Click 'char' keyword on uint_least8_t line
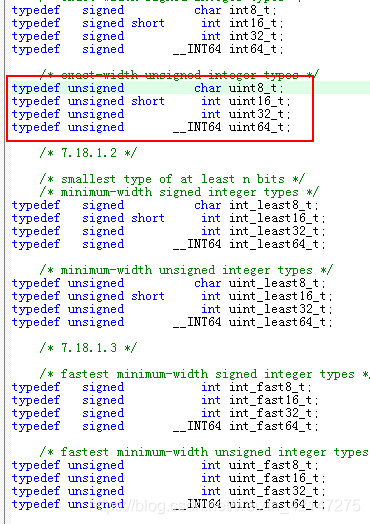370x524 pixels. pyautogui.click(x=208, y=283)
